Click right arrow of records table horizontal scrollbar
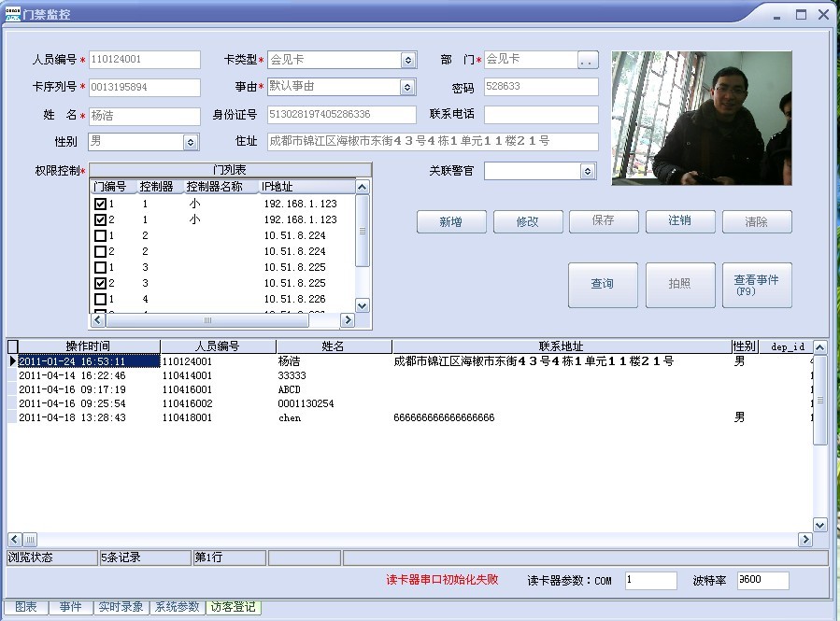Image resolution: width=840 pixels, height=621 pixels. point(804,540)
